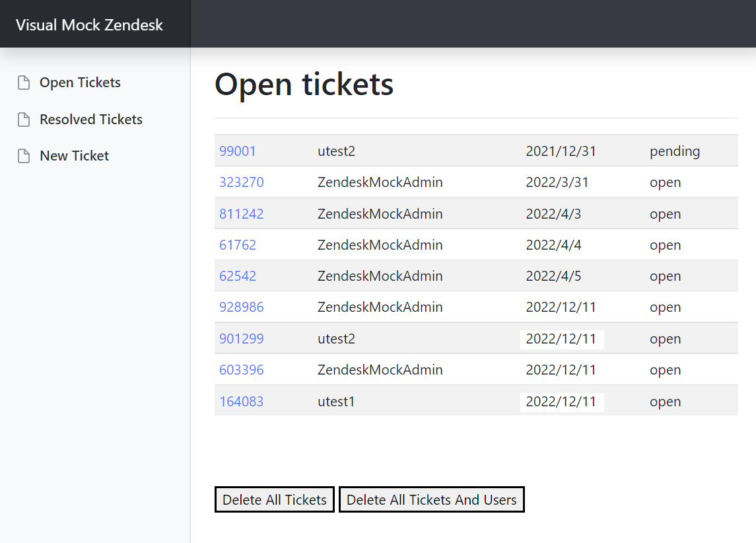Select New Ticket in the sidebar
This screenshot has height=543, width=756.
point(74,156)
